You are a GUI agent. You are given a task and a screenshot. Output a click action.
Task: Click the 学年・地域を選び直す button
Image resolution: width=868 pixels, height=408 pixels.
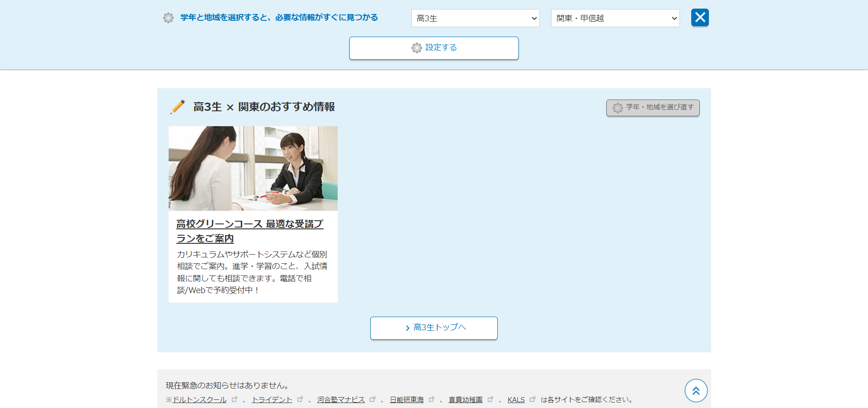tap(653, 108)
